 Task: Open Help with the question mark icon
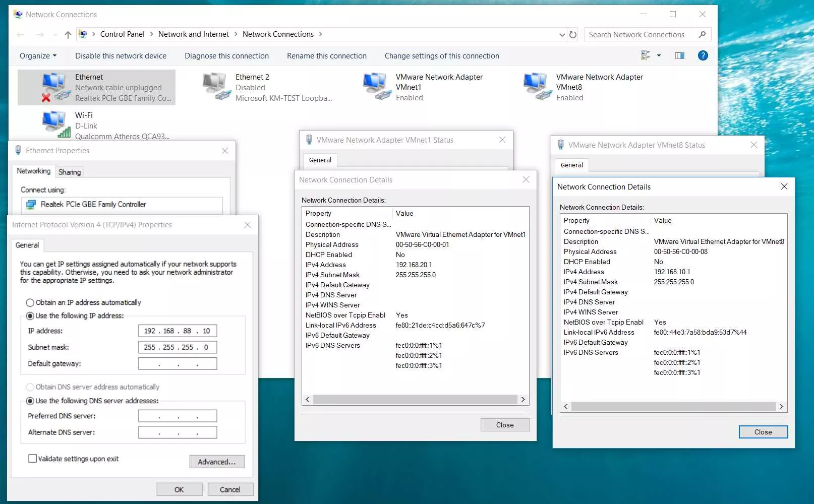(703, 55)
